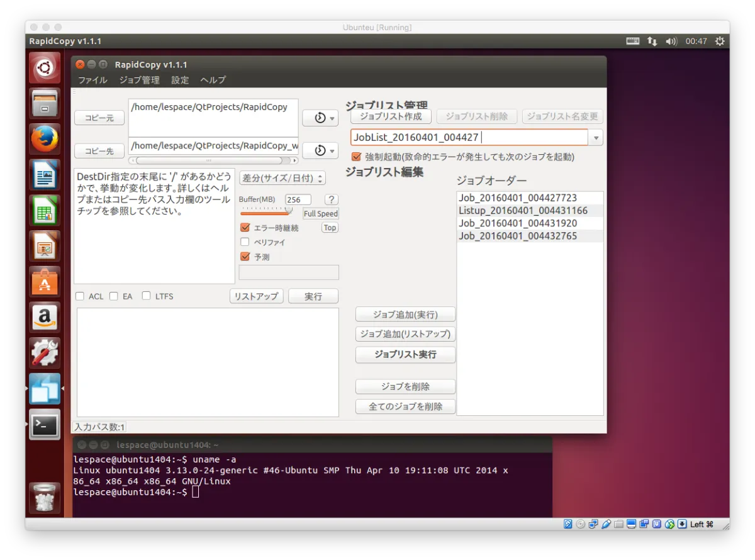
Task: Open the sound volume indicator
Action: pos(671,41)
